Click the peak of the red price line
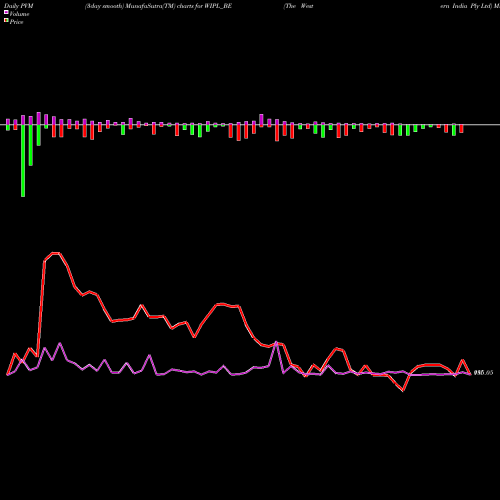 tap(56, 253)
